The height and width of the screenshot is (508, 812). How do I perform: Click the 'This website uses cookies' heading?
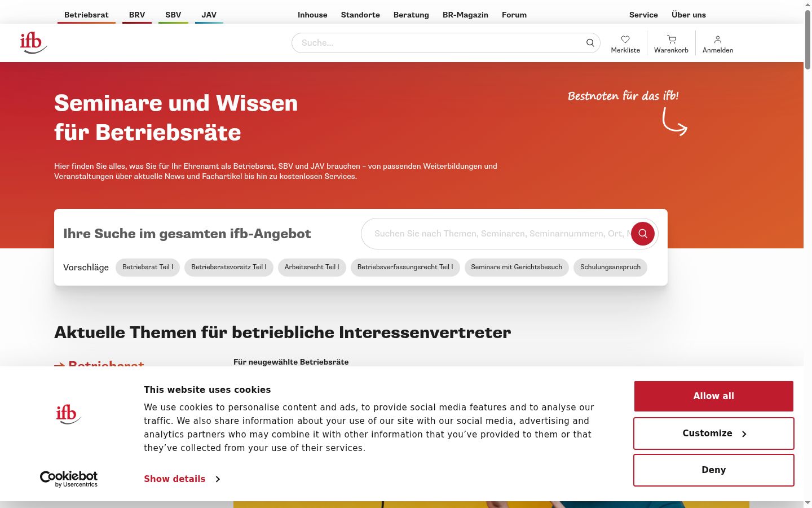coord(207,390)
